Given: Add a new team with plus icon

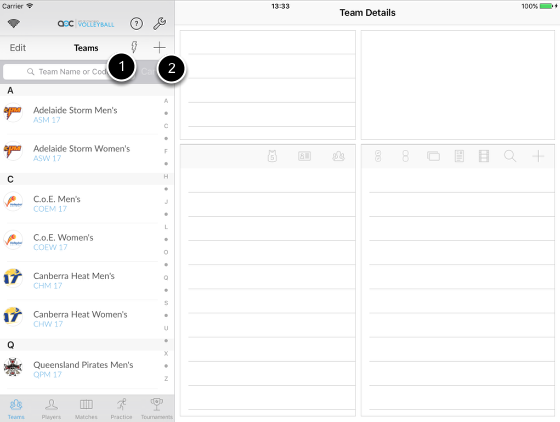Looking at the screenshot, I should [x=159, y=47].
